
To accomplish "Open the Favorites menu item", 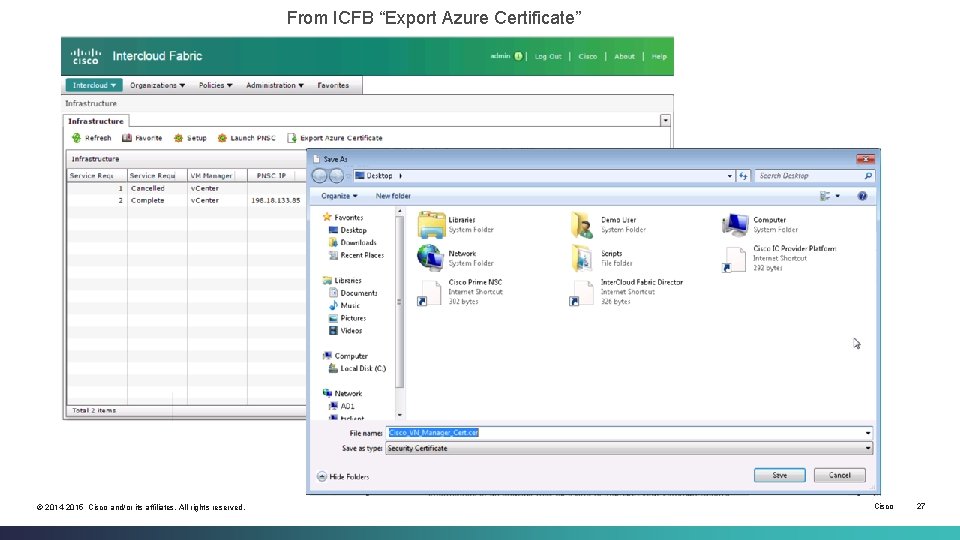I will click(333, 85).
